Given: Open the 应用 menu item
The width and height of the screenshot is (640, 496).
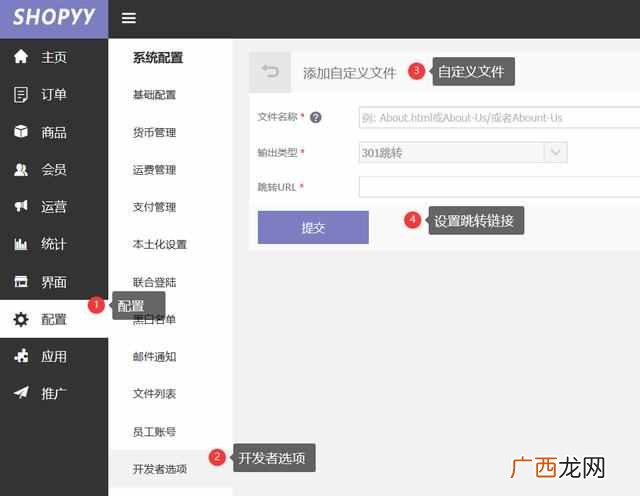Looking at the screenshot, I should (53, 357).
